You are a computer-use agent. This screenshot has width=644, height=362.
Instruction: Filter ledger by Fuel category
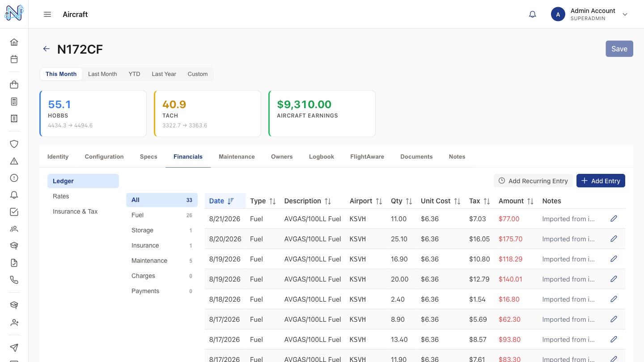tap(162, 215)
